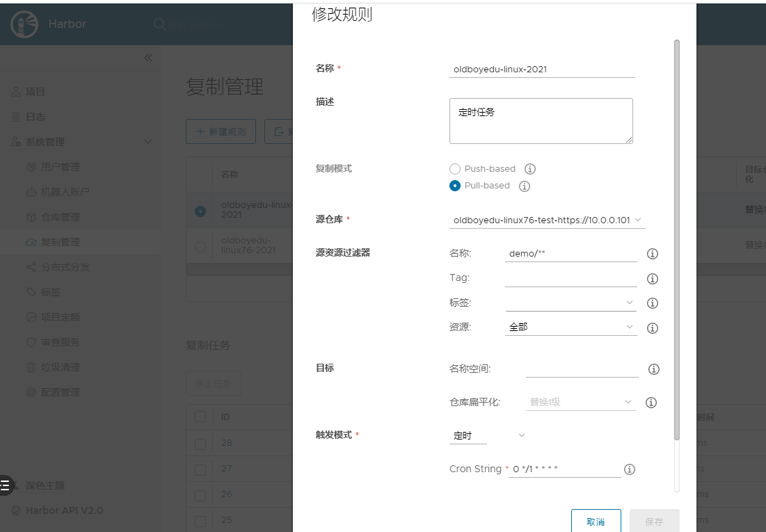This screenshot has width=766, height=532.
Task: Click info icon for name filter demo/**
Action: [653, 254]
